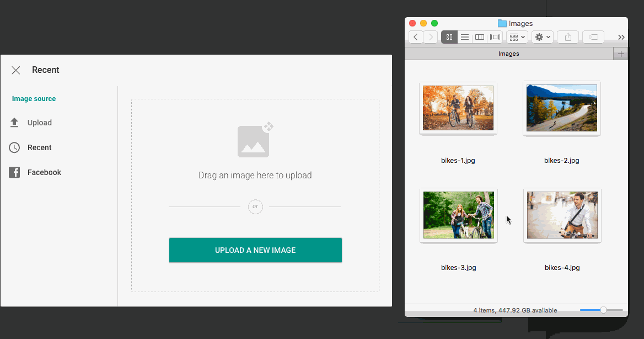Screen dimensions: 644x339
Task: Open the gear Action menu
Action: coord(543,37)
